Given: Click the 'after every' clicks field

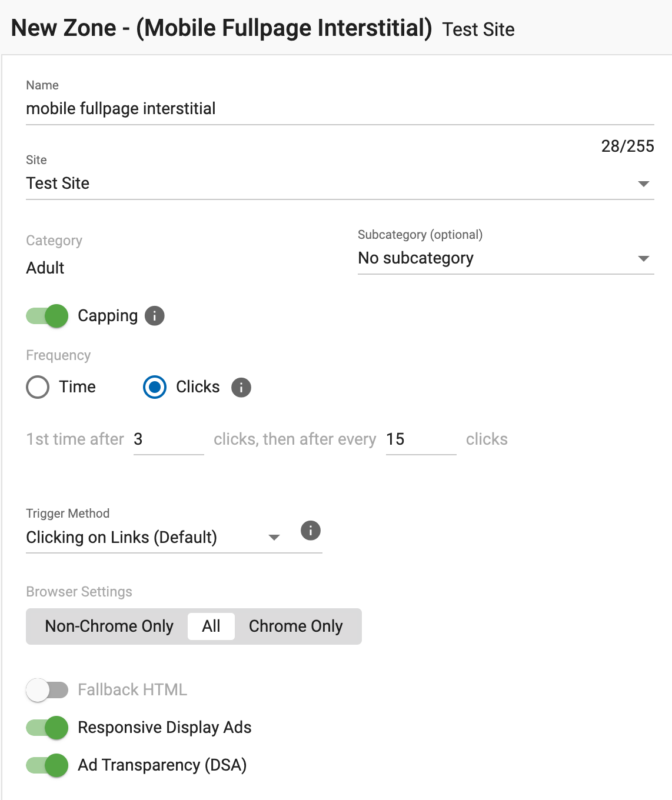Looking at the screenshot, I should pyautogui.click(x=420, y=439).
